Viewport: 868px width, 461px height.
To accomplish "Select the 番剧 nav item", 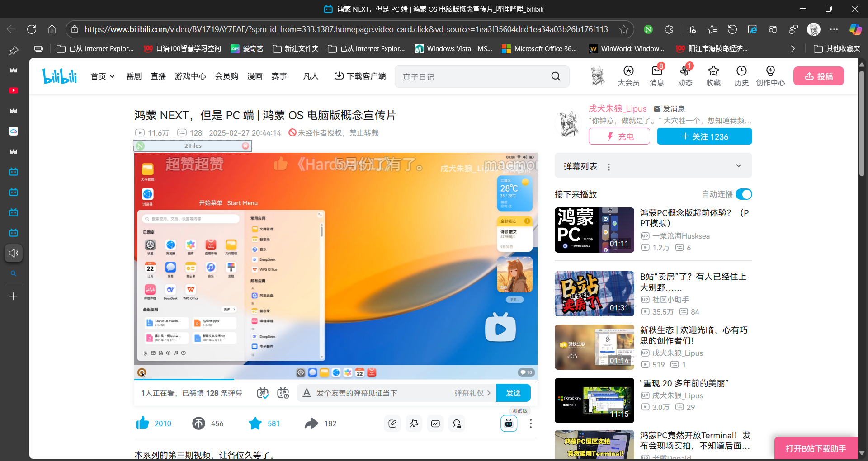I will click(134, 76).
